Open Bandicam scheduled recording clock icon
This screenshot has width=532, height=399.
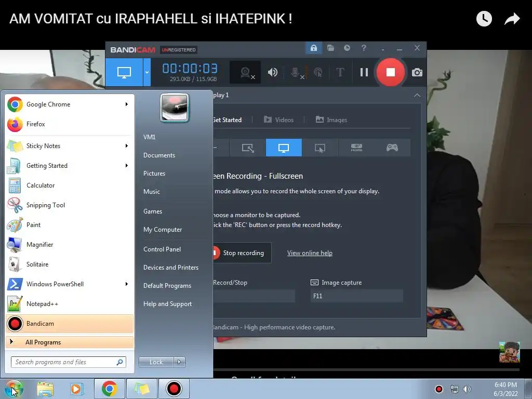pos(347,48)
